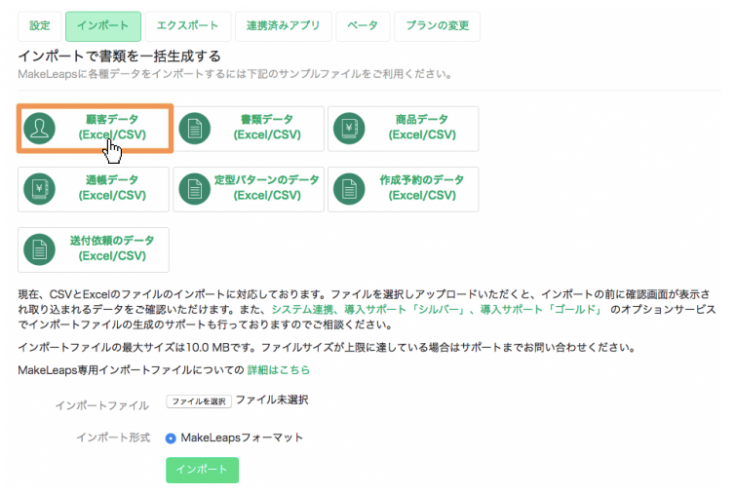735x495 pixels.
Task: Click the green インポート submit button
Action: pyautogui.click(x=202, y=470)
